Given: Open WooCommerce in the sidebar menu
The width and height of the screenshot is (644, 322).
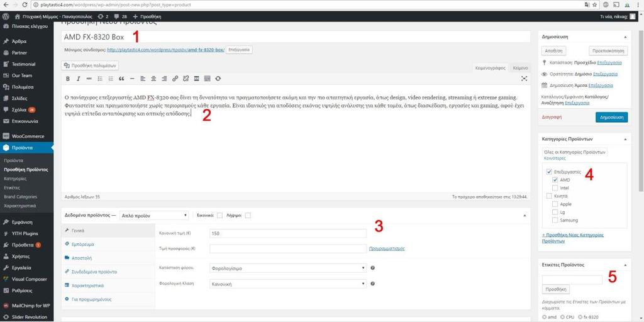Looking at the screenshot, I should [26, 136].
